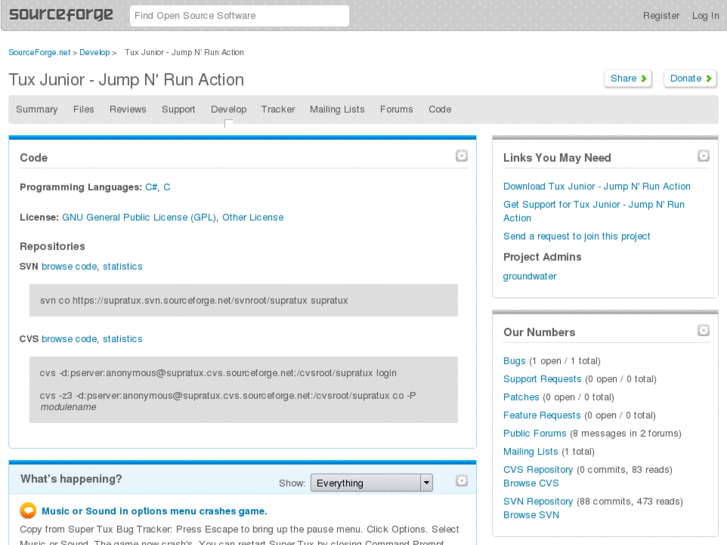The height and width of the screenshot is (545, 727).
Task: Open the groundwater admin profile link
Action: pyautogui.click(x=529, y=276)
